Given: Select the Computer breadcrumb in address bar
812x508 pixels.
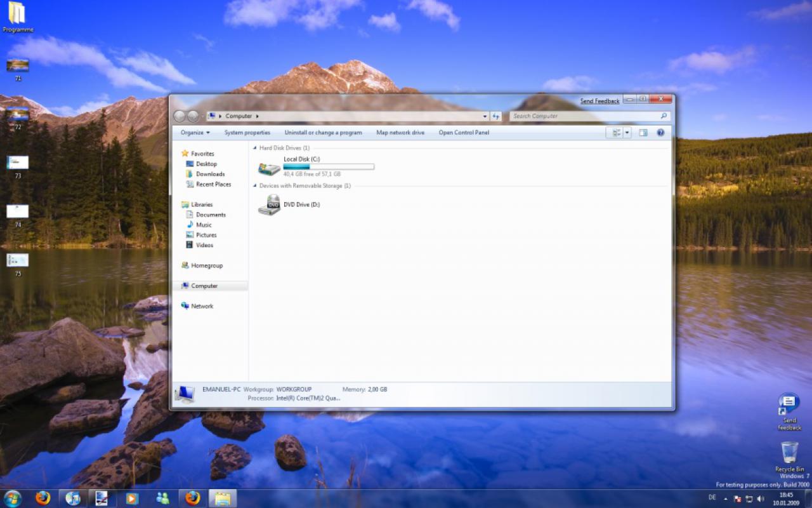Looking at the screenshot, I should 239,116.
